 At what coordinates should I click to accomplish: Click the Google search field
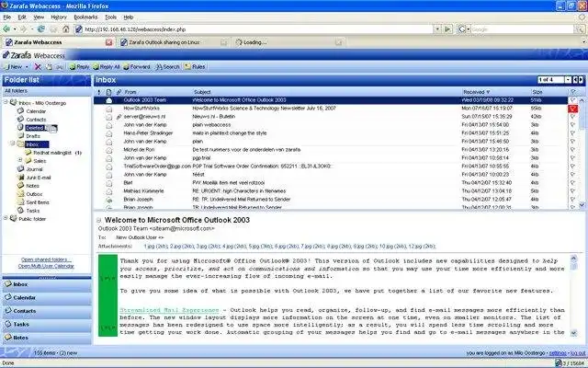click(522, 29)
